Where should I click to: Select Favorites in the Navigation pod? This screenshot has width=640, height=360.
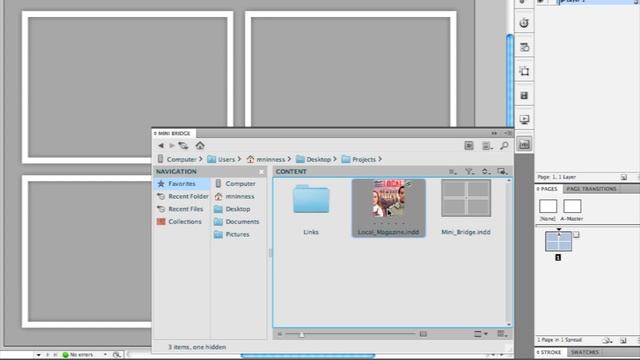click(x=182, y=184)
